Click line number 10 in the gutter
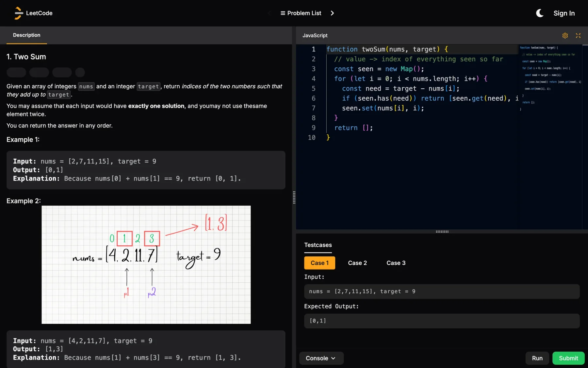Viewport: 588px width, 368px height. point(312,138)
